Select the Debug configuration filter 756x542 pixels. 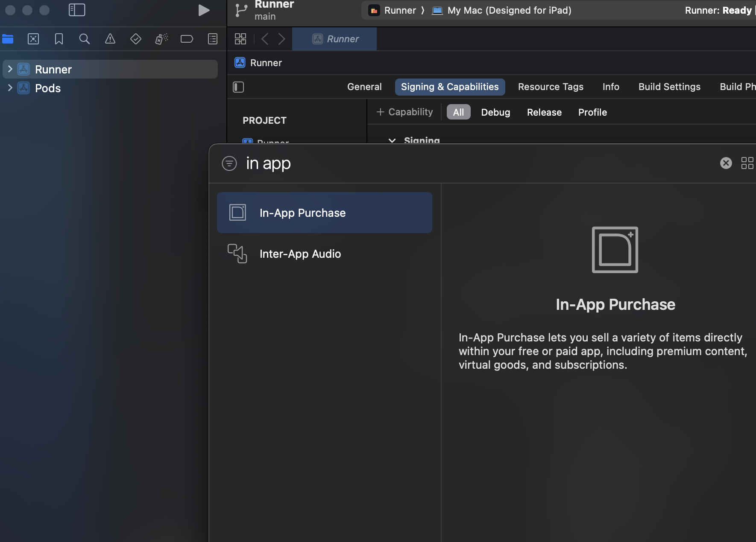pos(495,112)
